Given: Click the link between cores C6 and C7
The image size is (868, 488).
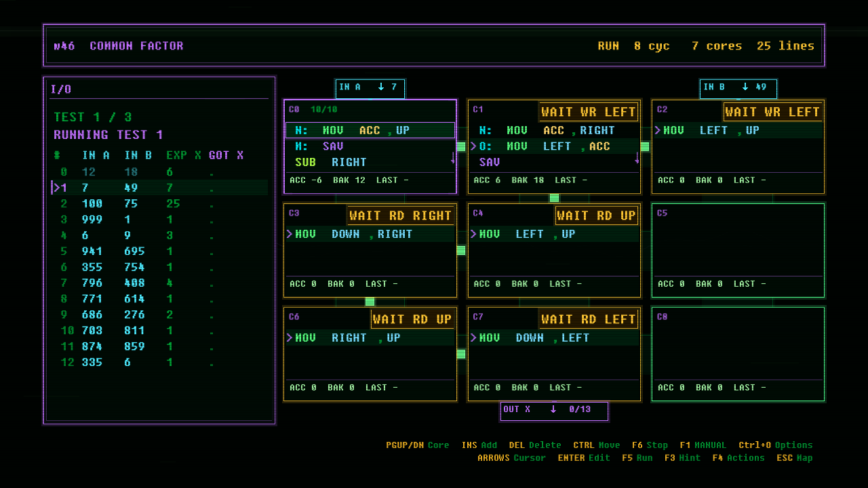Looking at the screenshot, I should (x=461, y=354).
